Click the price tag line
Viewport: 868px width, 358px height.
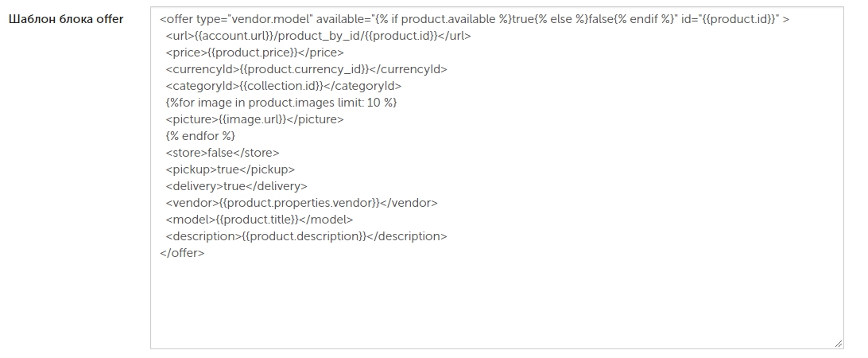point(254,53)
